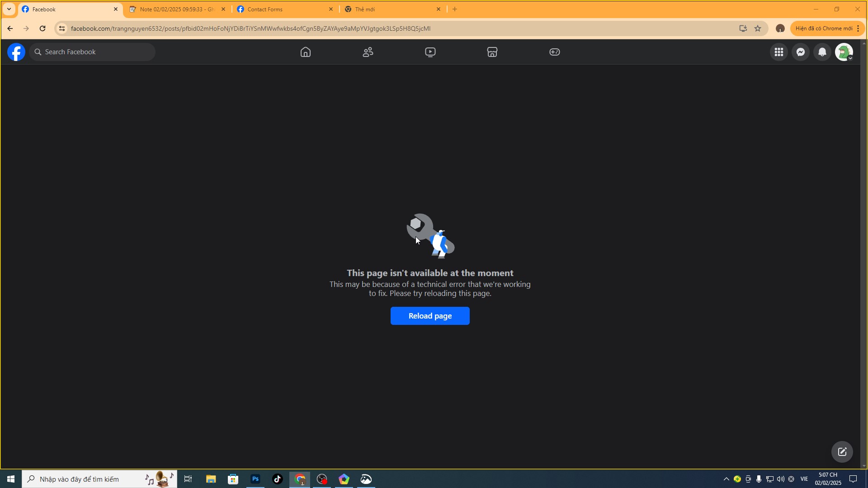Open the Facebook Home icon

(x=306, y=52)
